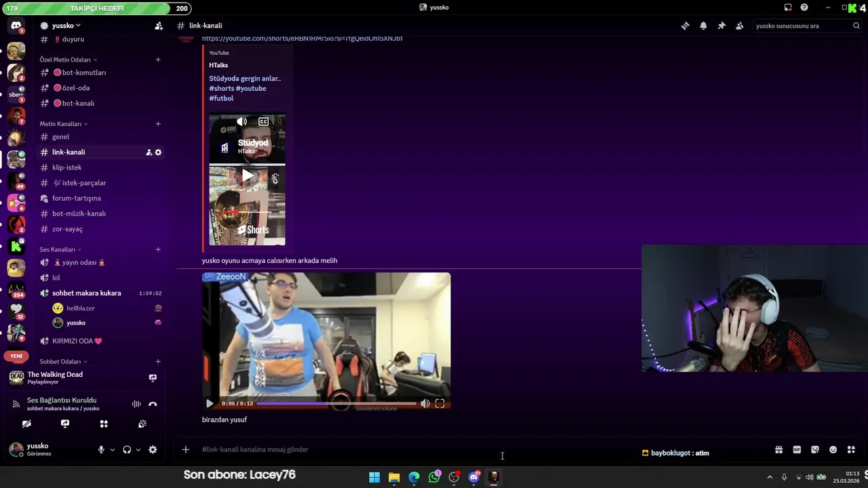Collapse Özel Metin Odaları category
Viewport: 868px width, 488px height.
(68, 60)
